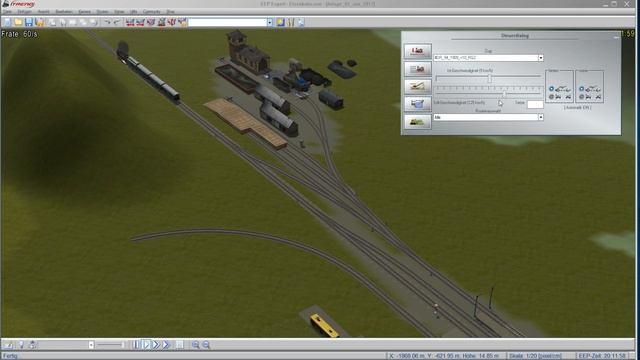Select the fifth editor mode icon

point(172,22)
